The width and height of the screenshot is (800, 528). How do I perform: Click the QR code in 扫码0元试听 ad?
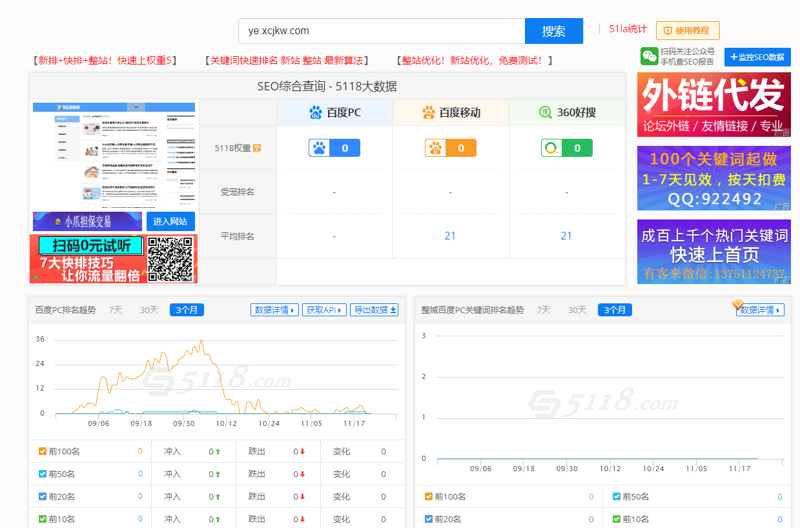tap(170, 259)
